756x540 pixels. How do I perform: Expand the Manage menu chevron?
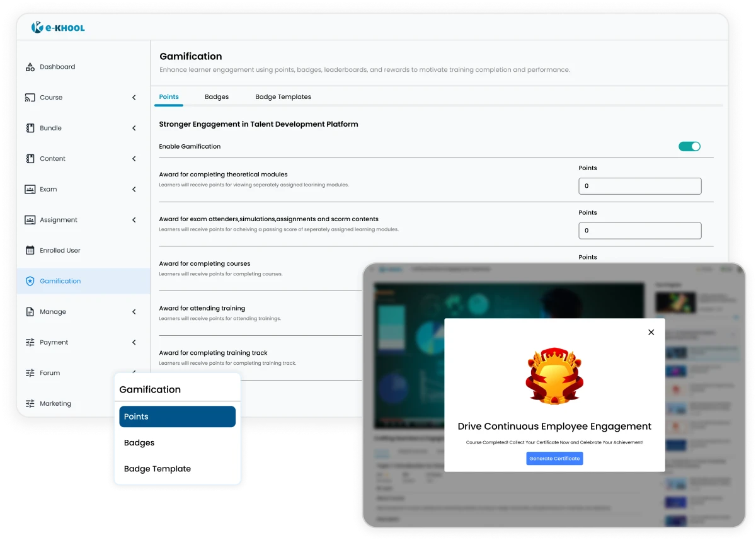pos(134,312)
